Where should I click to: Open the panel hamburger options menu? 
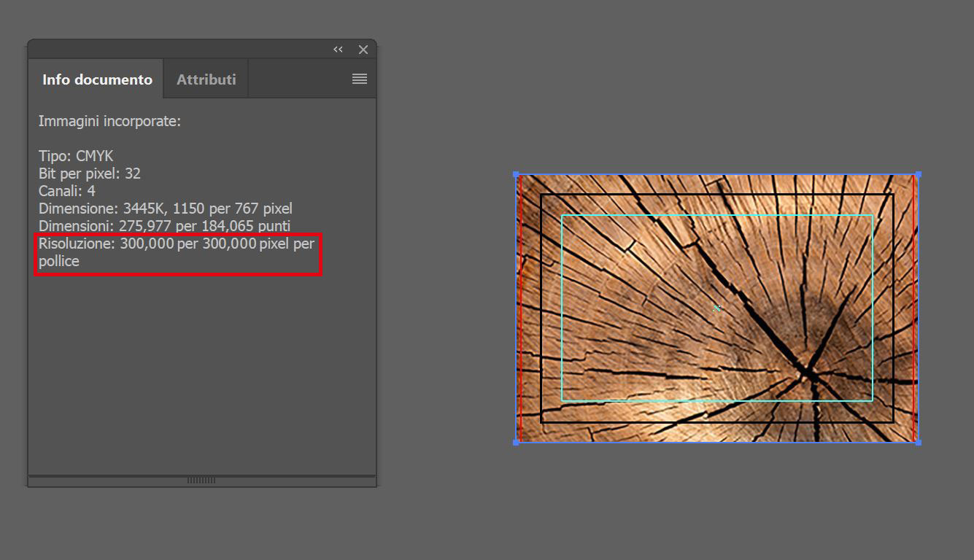pos(359,79)
